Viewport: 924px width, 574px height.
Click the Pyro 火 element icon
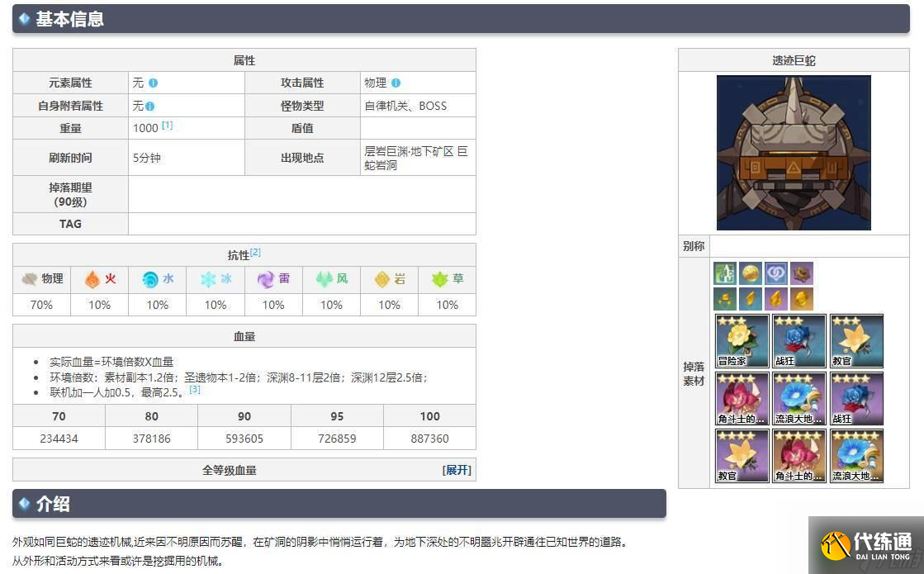[92, 279]
